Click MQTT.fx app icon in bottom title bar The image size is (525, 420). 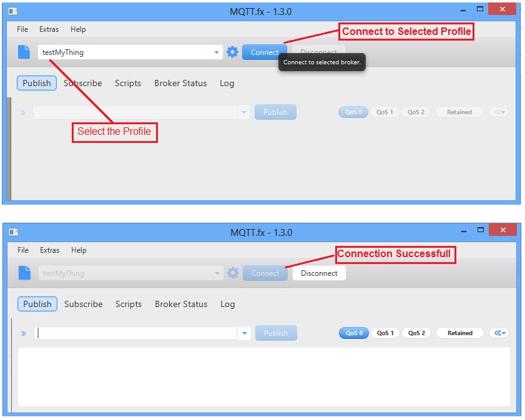pyautogui.click(x=14, y=232)
